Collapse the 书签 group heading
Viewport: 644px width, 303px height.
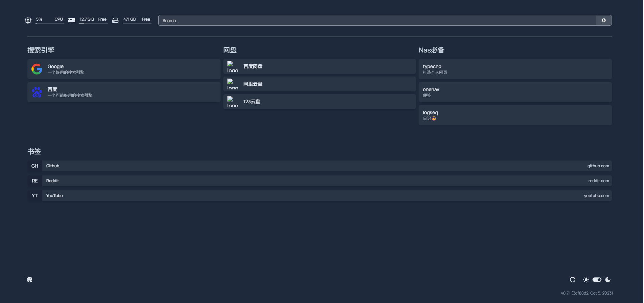pos(34,152)
